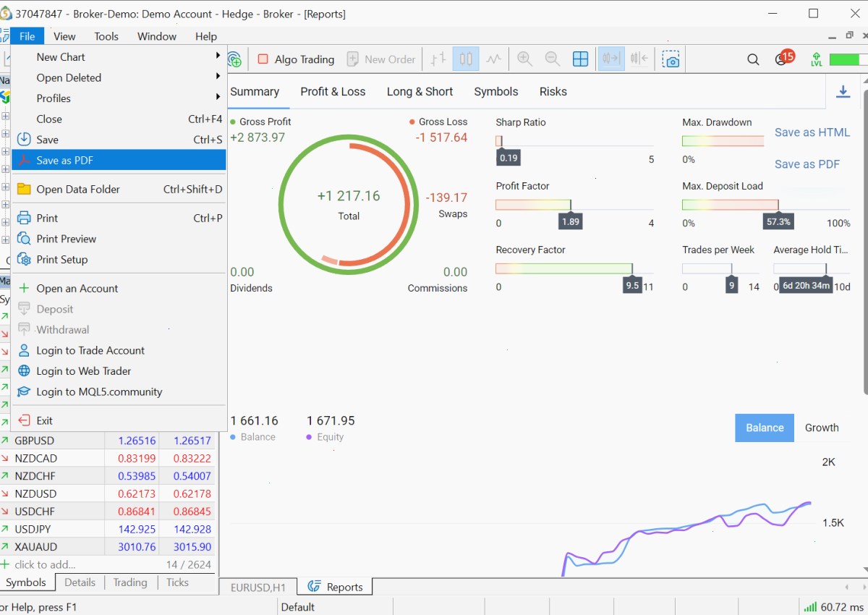868x615 pixels.
Task: Expand the New Chart submenu
Action: [x=119, y=57]
